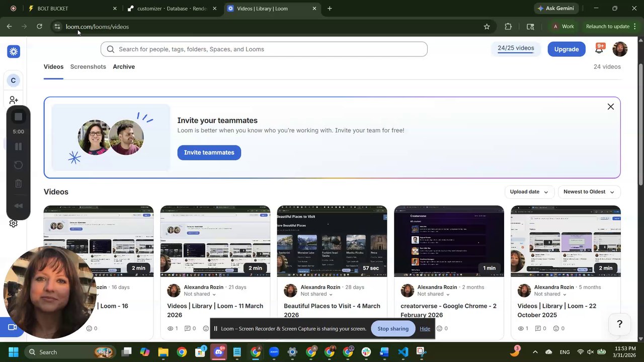The width and height of the screenshot is (644, 362).
Task: Go back to the previous page
Action: pos(10,27)
